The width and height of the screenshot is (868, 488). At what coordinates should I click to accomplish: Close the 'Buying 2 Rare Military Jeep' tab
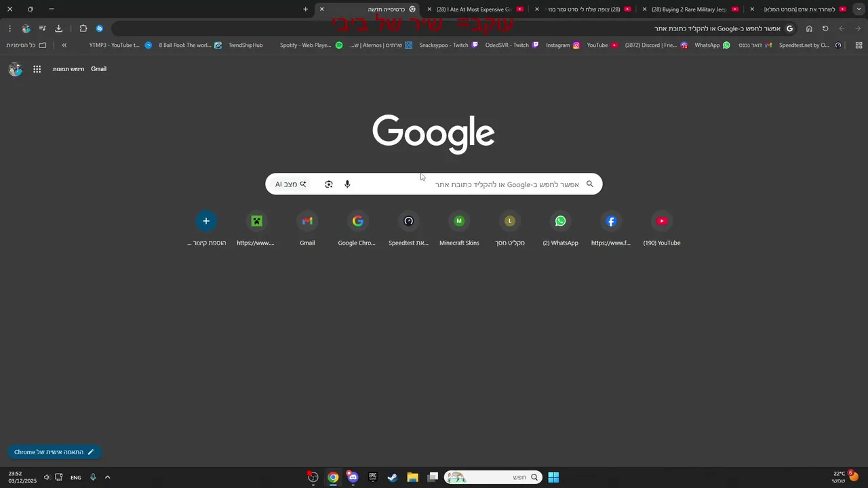pyautogui.click(x=644, y=9)
